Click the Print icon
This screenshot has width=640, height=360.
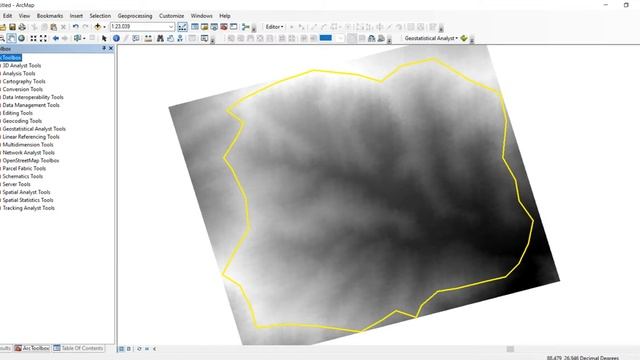(x=22, y=27)
